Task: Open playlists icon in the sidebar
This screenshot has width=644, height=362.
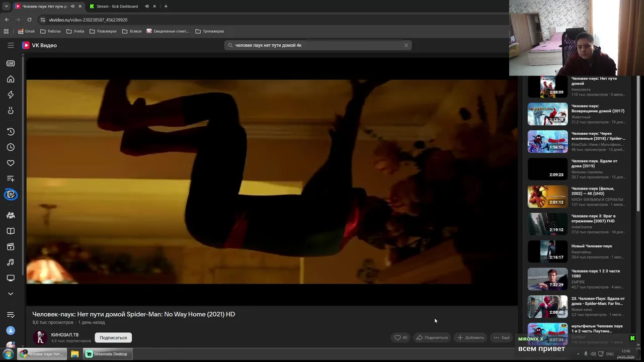Action: coord(11,178)
